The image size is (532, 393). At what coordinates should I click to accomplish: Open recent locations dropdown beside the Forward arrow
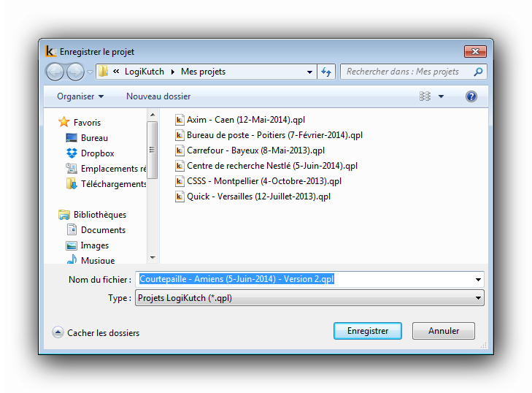pyautogui.click(x=90, y=72)
